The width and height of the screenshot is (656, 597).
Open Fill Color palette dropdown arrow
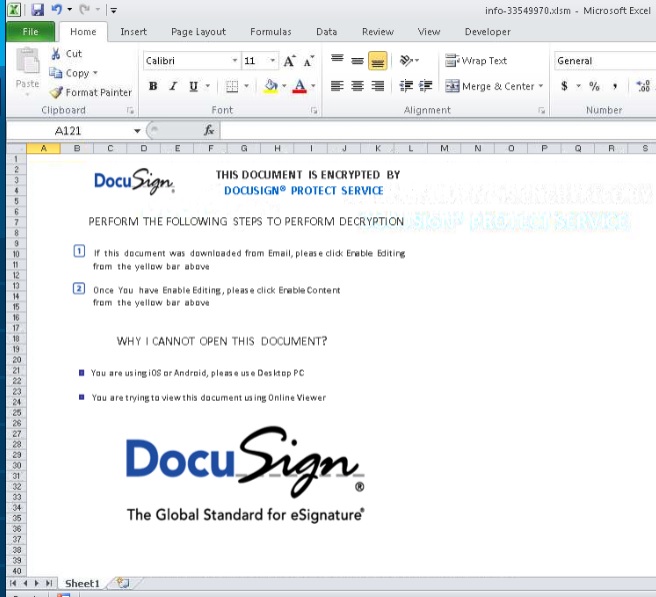284,86
